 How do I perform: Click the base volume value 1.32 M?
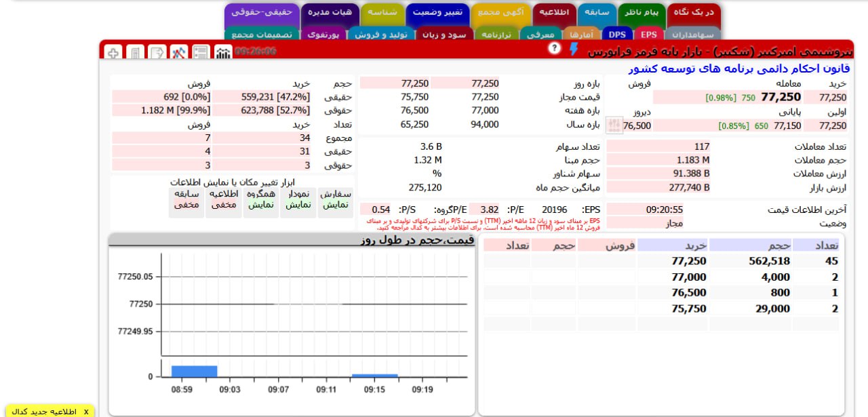point(428,160)
